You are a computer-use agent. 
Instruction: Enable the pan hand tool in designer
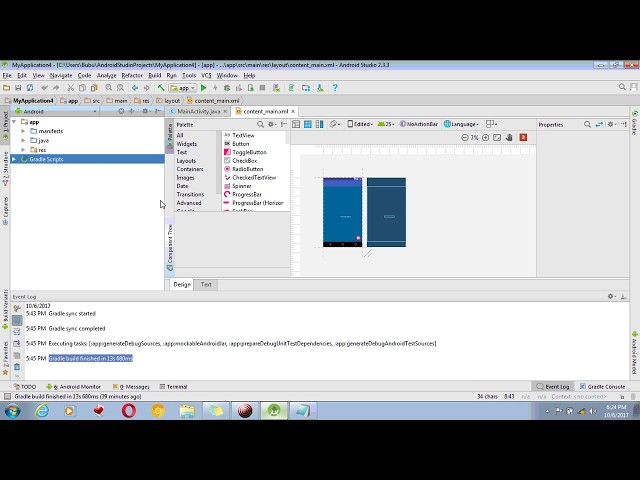click(x=509, y=137)
